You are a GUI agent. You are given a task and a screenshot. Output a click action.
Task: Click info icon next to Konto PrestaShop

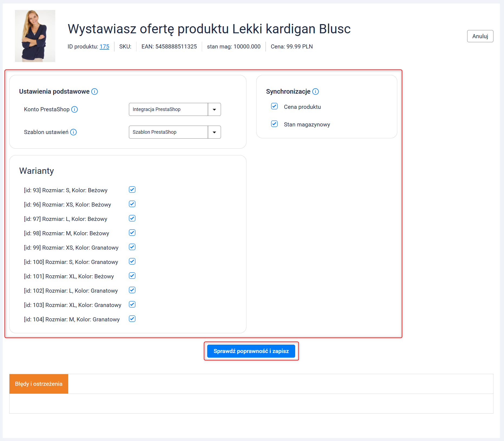[x=74, y=109]
